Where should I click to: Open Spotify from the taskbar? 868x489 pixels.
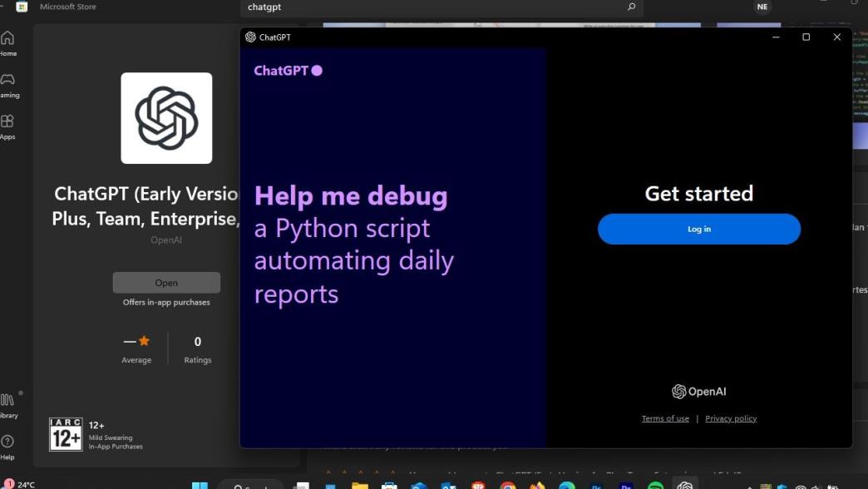click(x=655, y=486)
